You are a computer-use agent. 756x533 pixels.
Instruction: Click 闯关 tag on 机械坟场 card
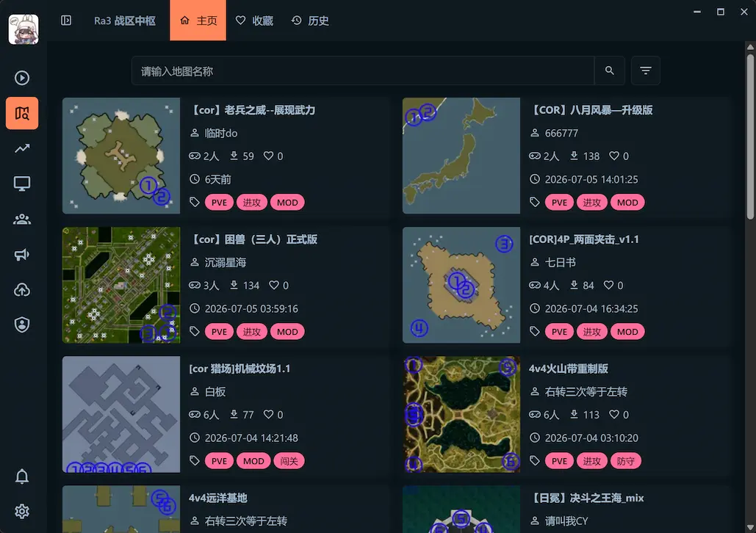click(289, 461)
